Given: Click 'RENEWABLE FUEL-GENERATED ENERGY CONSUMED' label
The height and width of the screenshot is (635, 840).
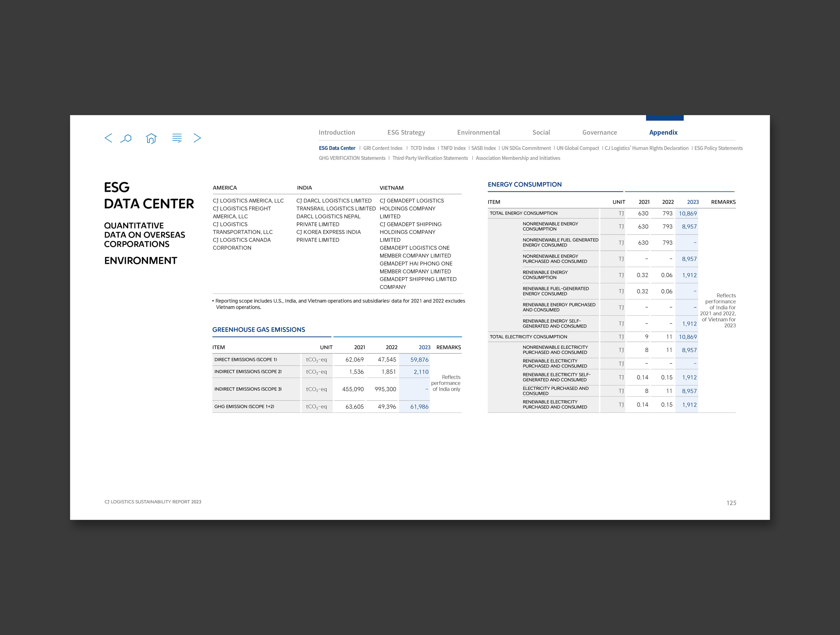Looking at the screenshot, I should click(555, 291).
